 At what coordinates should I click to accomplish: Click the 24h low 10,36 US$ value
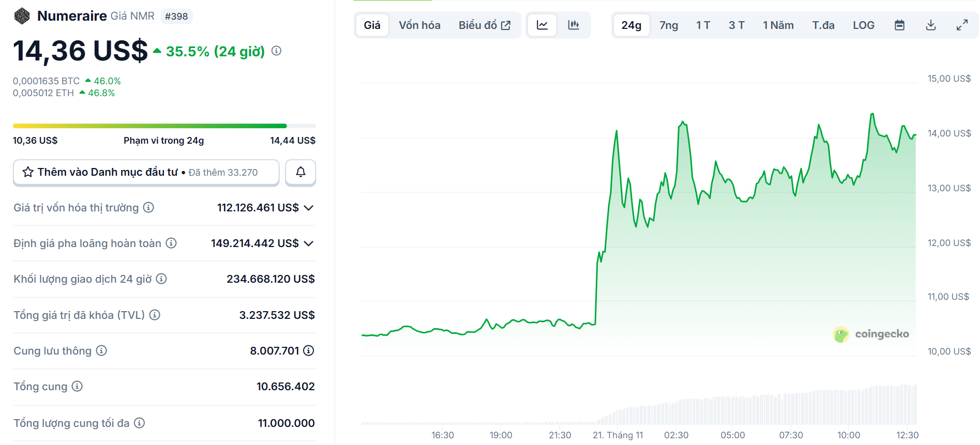tap(35, 140)
